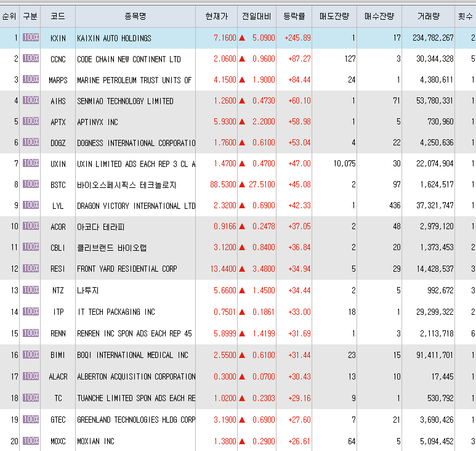Viewport: 476px width, 451px height.
Task: Click the 100% badge in MOXC row
Action: coord(31,441)
